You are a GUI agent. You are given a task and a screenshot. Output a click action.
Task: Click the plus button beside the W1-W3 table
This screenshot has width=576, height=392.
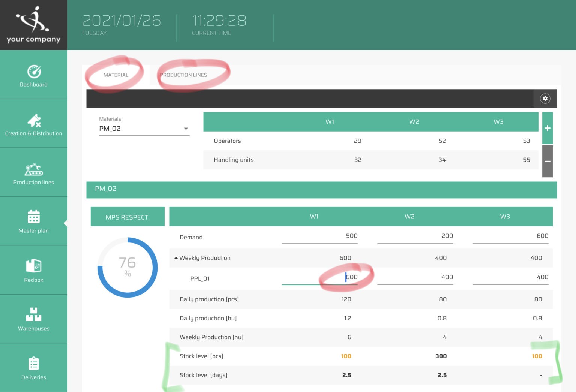coord(547,128)
